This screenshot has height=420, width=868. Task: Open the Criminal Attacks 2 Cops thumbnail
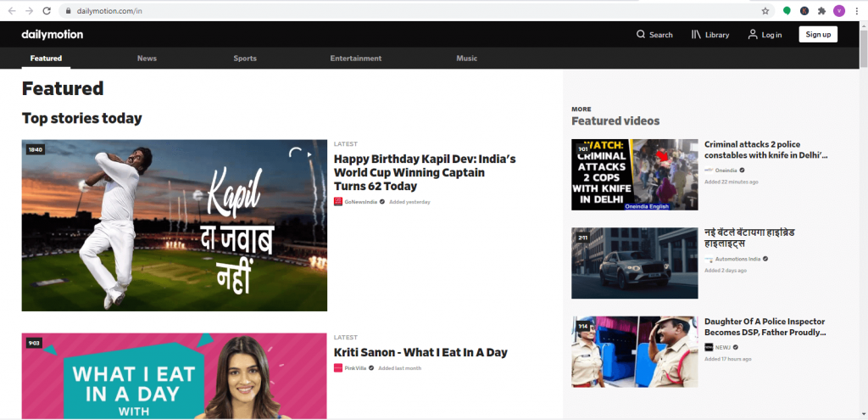[x=634, y=175]
